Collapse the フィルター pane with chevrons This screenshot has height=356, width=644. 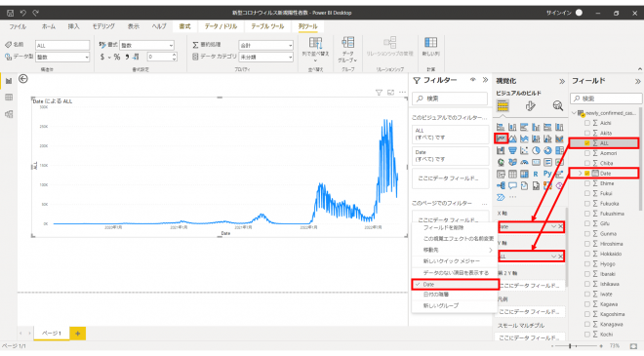(485, 80)
